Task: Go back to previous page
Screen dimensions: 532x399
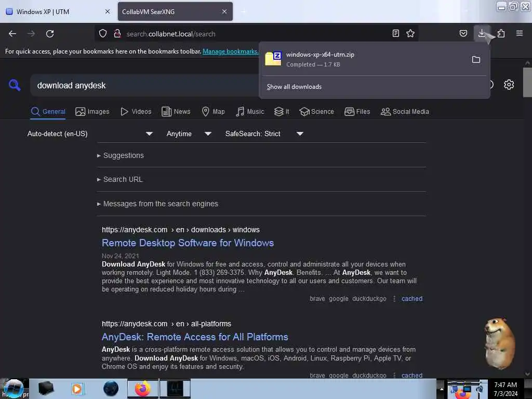Action: click(x=12, y=34)
